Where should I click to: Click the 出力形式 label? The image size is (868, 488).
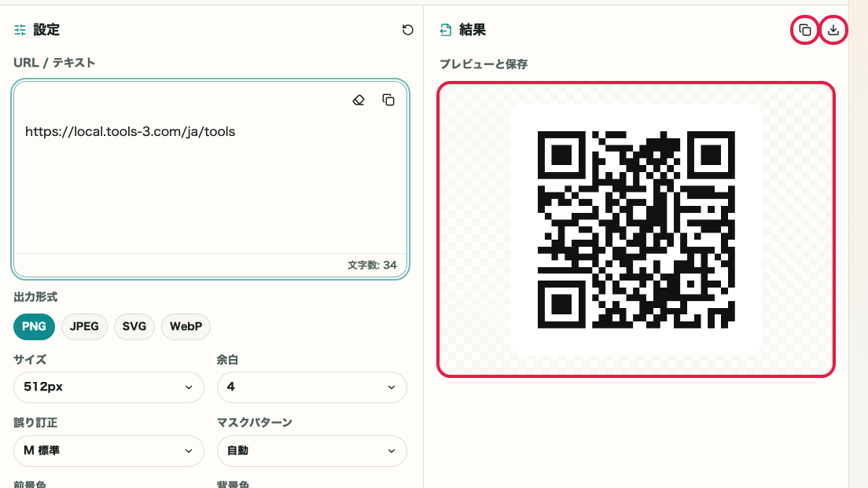tap(35, 297)
